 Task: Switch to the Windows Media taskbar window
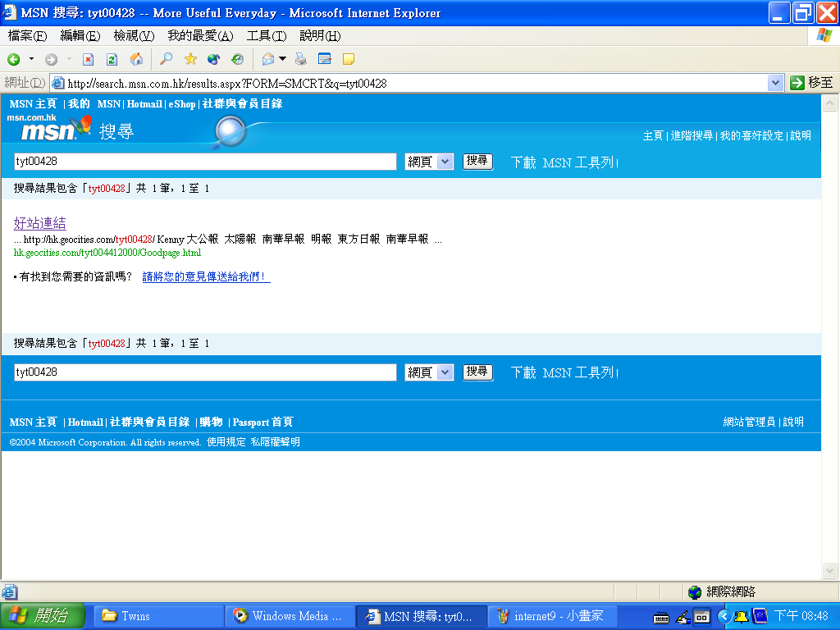pos(290,617)
